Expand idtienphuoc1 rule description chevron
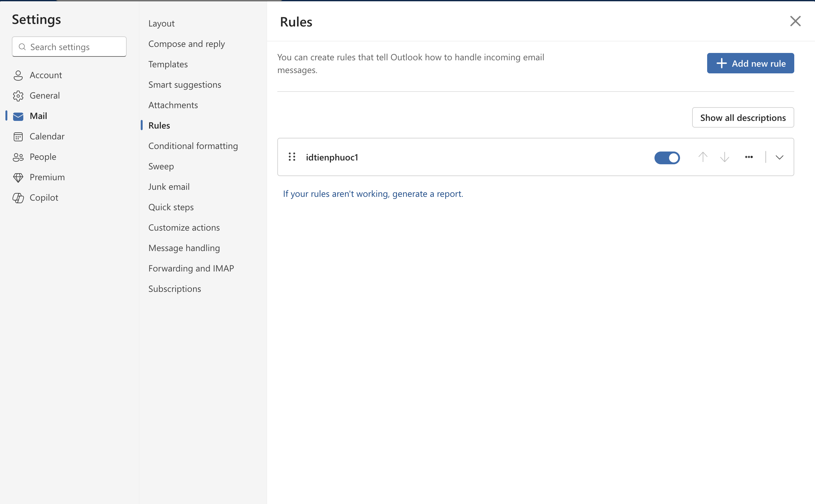The height and width of the screenshot is (504, 815). [779, 157]
